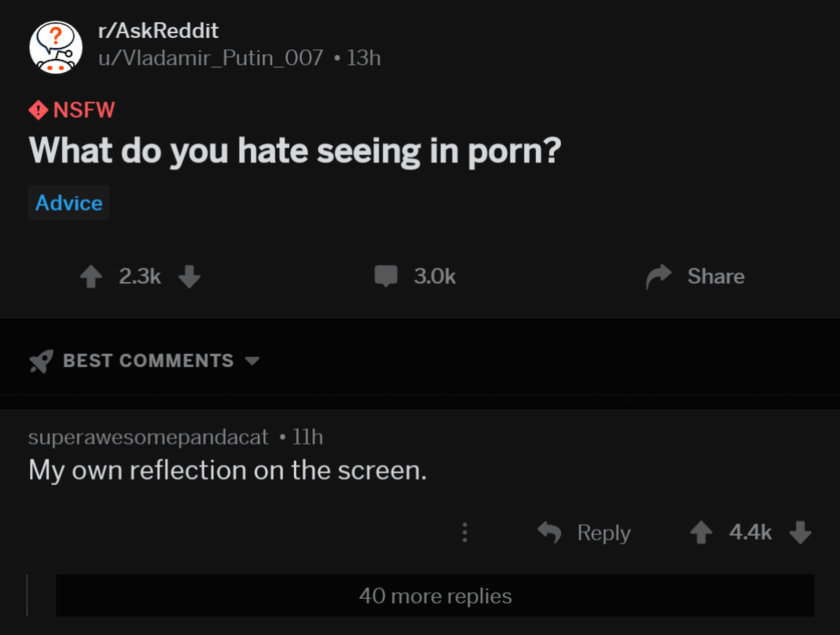Select the Advice flair tag
Screen dimensions: 840x635
[69, 203]
